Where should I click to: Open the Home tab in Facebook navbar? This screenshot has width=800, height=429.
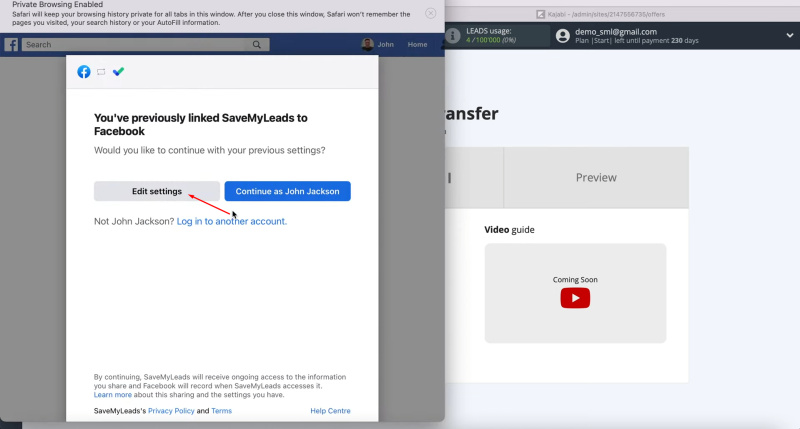coord(417,45)
